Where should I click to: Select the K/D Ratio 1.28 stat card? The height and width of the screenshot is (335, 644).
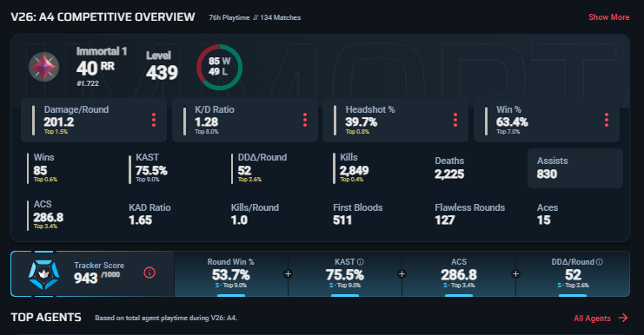[245, 120]
